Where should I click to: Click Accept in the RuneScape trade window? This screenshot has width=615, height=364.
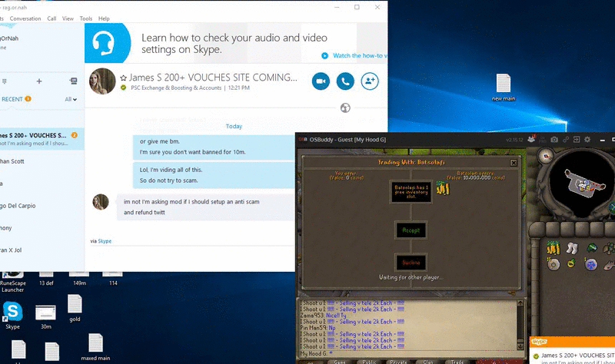point(411,230)
